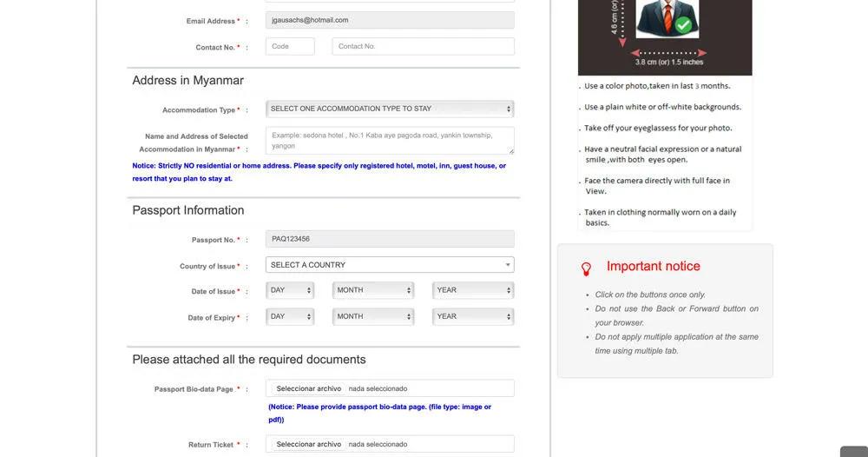Open Date of Issue DAY dropdown
This screenshot has width=868, height=457.
(290, 290)
